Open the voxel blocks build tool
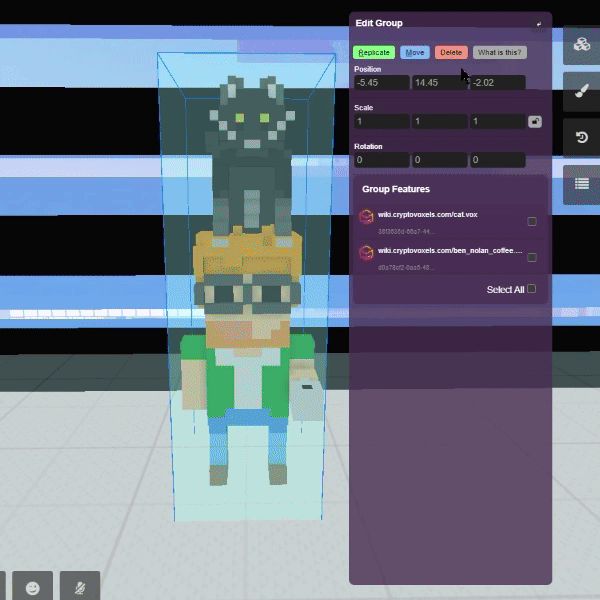Screen dimensions: 600x600 pyautogui.click(x=581, y=45)
